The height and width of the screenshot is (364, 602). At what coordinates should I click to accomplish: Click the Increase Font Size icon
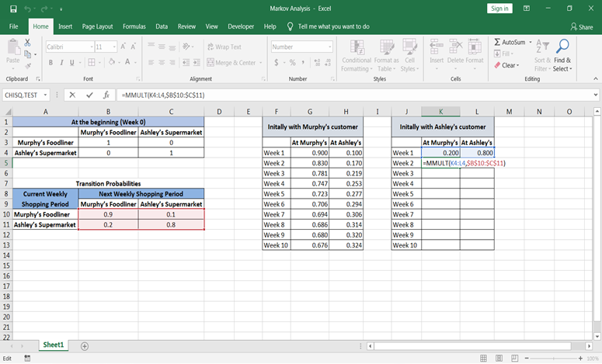pyautogui.click(x=124, y=47)
